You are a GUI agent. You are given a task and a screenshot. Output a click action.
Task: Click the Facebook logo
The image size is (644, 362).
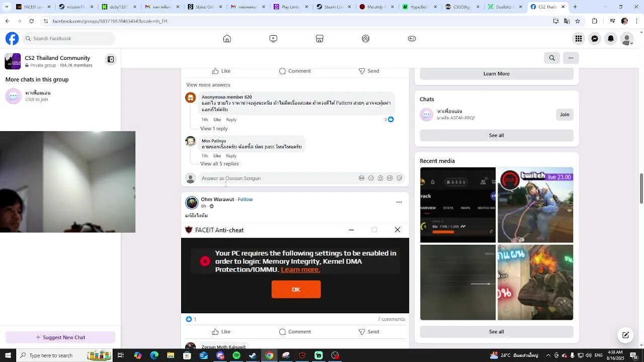pos(12,39)
